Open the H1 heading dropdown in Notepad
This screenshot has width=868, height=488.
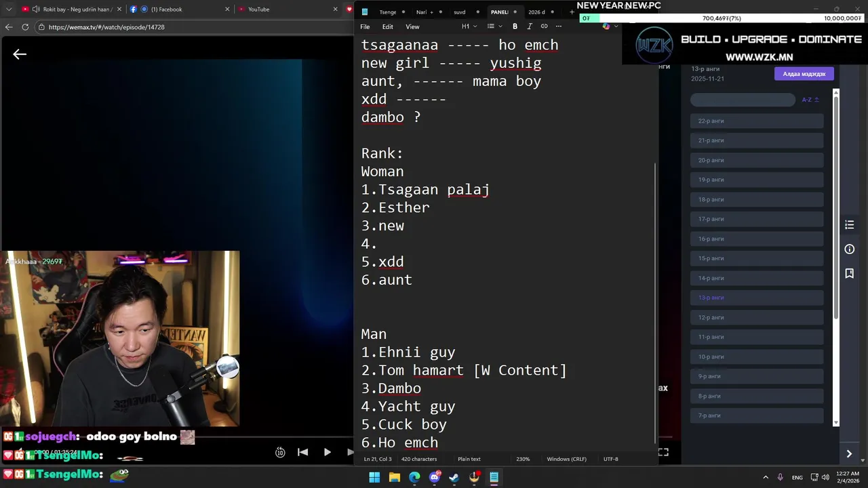(x=469, y=26)
